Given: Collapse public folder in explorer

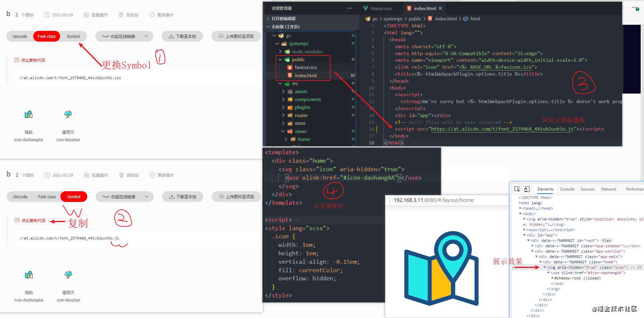Looking at the screenshot, I should 280,59.
